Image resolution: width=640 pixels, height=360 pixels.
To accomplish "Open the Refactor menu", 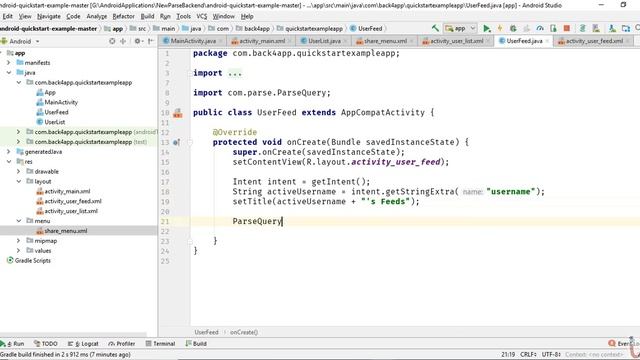I will point(123,16).
